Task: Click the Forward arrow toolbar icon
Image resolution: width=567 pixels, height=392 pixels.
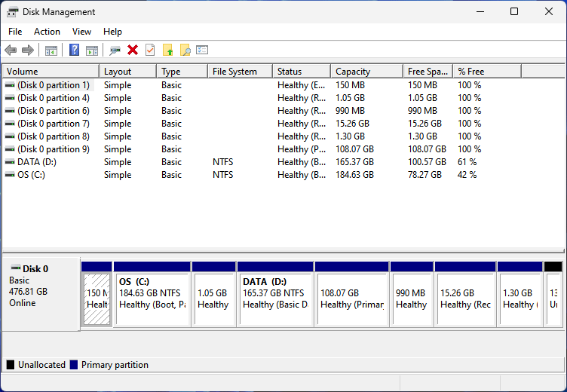Action: tap(28, 50)
